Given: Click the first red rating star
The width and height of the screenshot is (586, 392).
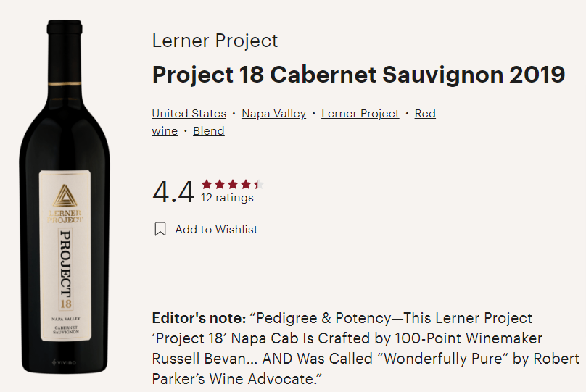Looking at the screenshot, I should click(x=207, y=184).
